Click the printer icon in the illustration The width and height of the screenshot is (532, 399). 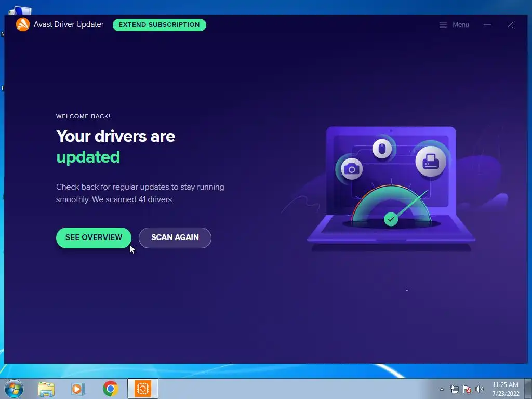(431, 161)
